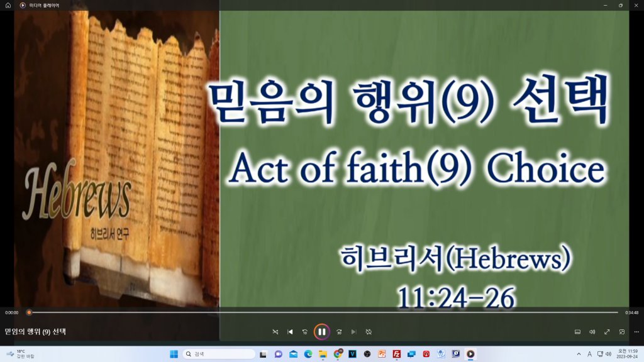
Task: Open the taskbar weather widget
Action: [21, 354]
